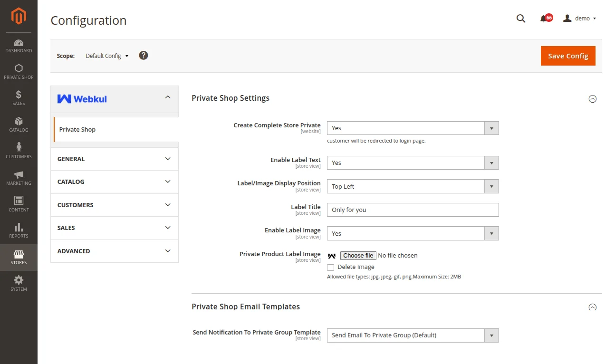Open the System gear icon
615x364 pixels.
click(19, 280)
